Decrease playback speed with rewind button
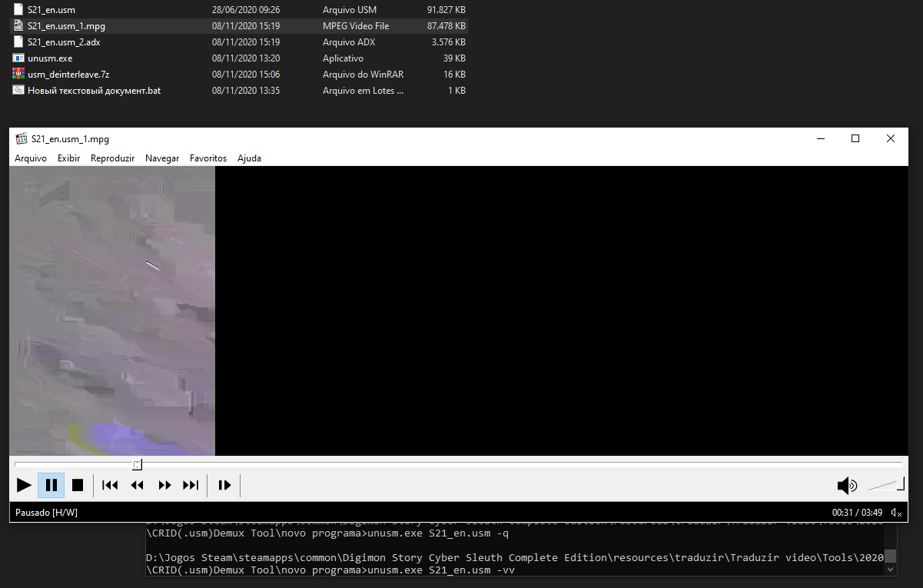923x588 pixels. click(138, 485)
